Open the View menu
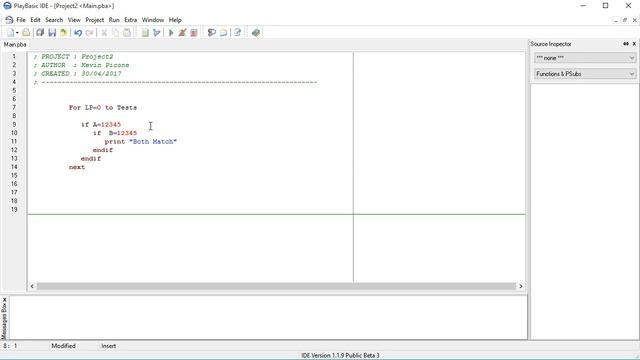 [x=74, y=20]
